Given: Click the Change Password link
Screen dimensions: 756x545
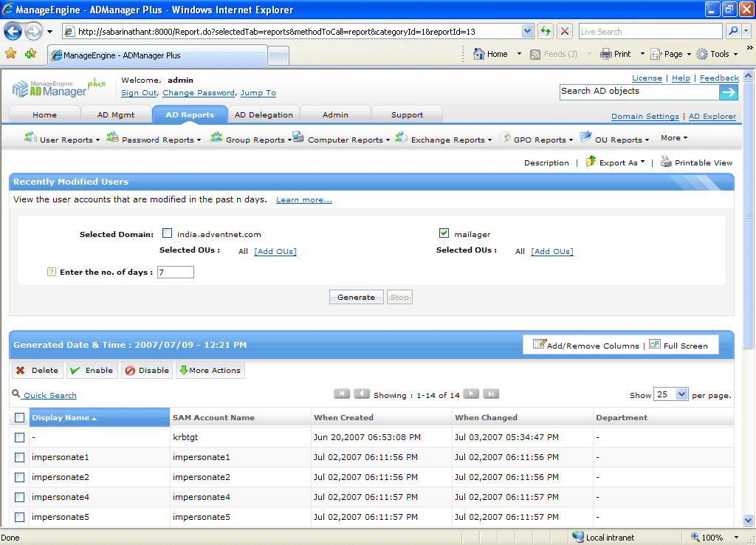Looking at the screenshot, I should [199, 93].
